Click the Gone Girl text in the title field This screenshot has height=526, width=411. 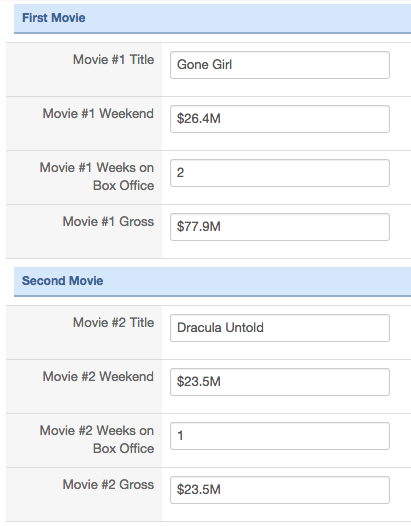coord(204,65)
